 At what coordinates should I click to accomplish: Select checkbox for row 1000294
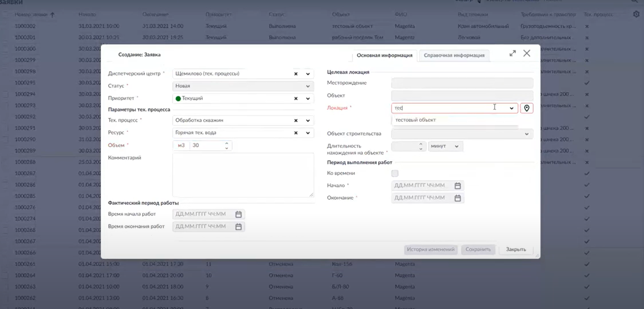[x=5, y=94]
